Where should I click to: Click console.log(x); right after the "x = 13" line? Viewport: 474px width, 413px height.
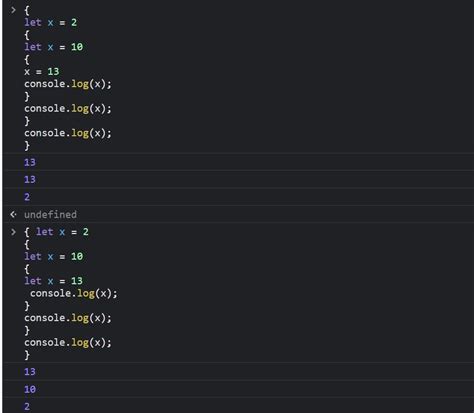(68, 84)
